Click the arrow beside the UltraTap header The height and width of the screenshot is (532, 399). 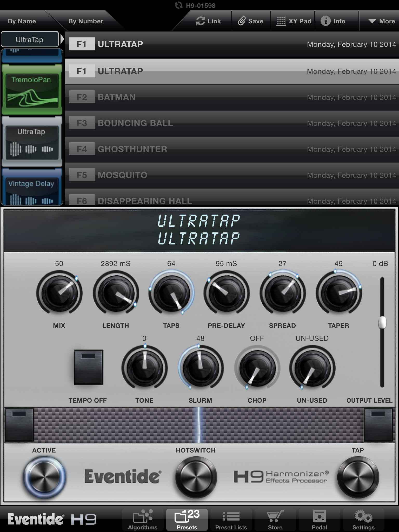[62, 39]
